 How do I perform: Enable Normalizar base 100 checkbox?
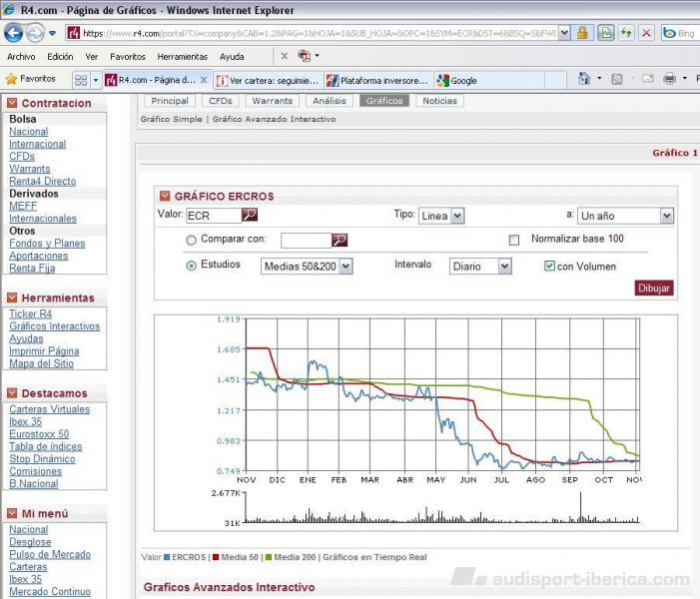(514, 241)
